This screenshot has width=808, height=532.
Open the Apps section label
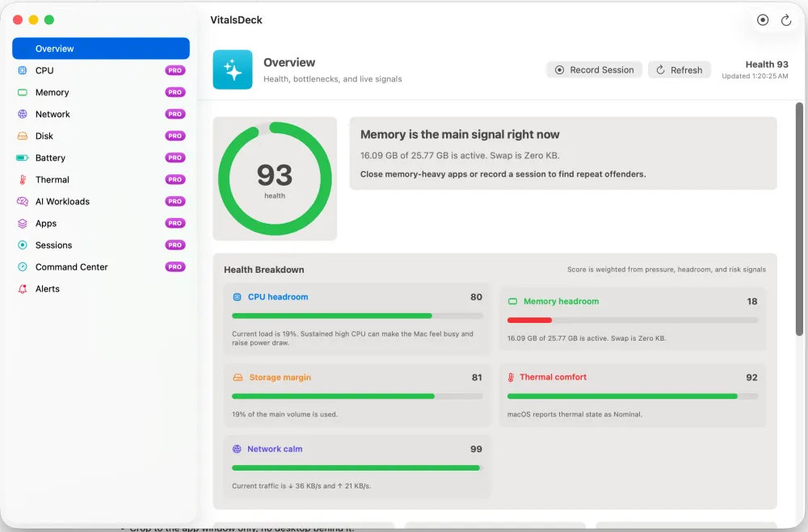(46, 224)
